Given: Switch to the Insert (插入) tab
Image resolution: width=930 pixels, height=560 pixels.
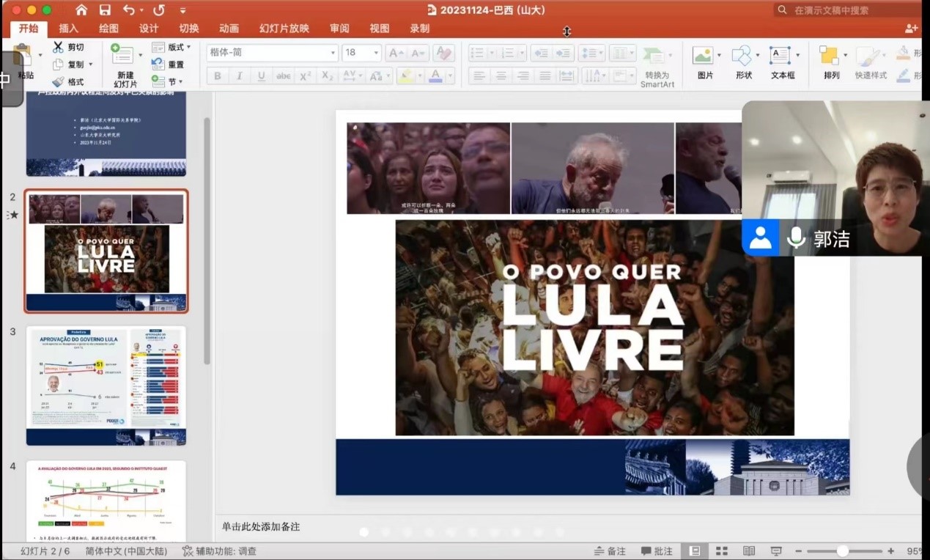Looking at the screenshot, I should click(68, 29).
